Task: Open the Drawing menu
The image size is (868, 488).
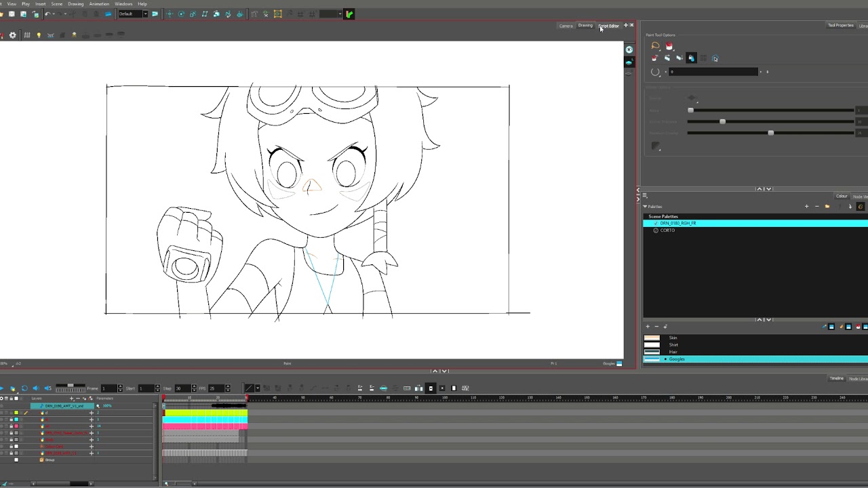Action: pos(76,4)
